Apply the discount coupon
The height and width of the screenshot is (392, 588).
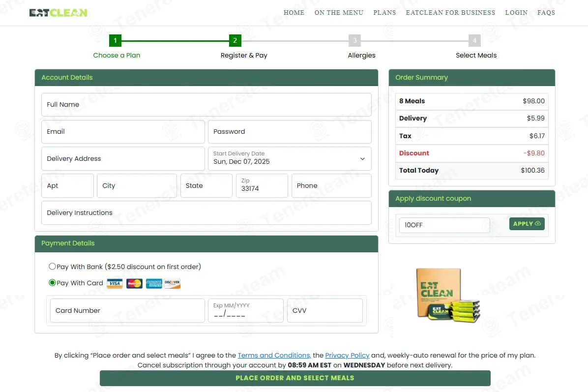coord(527,224)
